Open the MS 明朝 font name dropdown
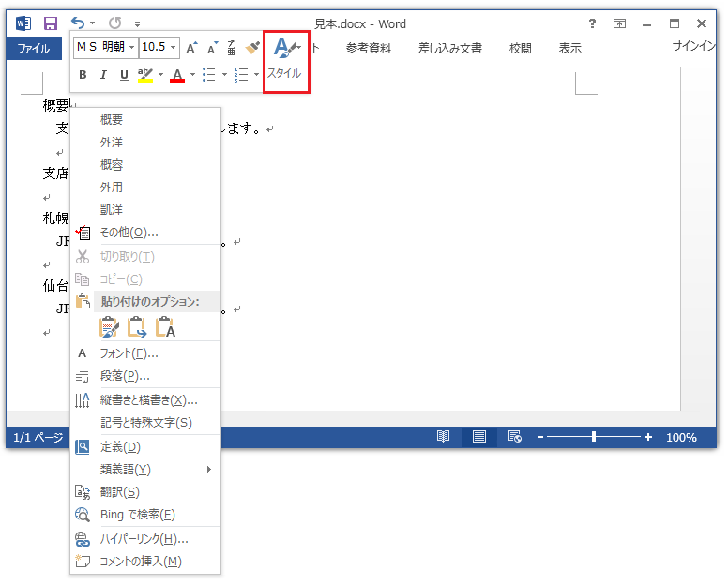 (131, 47)
